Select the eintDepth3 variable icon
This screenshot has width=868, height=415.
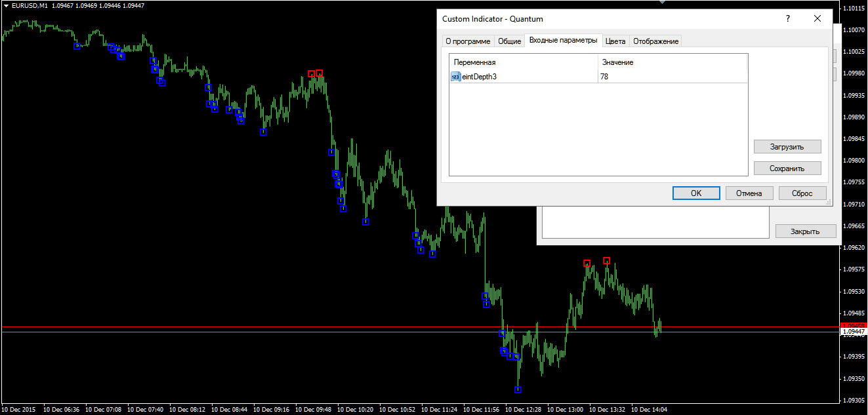pos(455,77)
